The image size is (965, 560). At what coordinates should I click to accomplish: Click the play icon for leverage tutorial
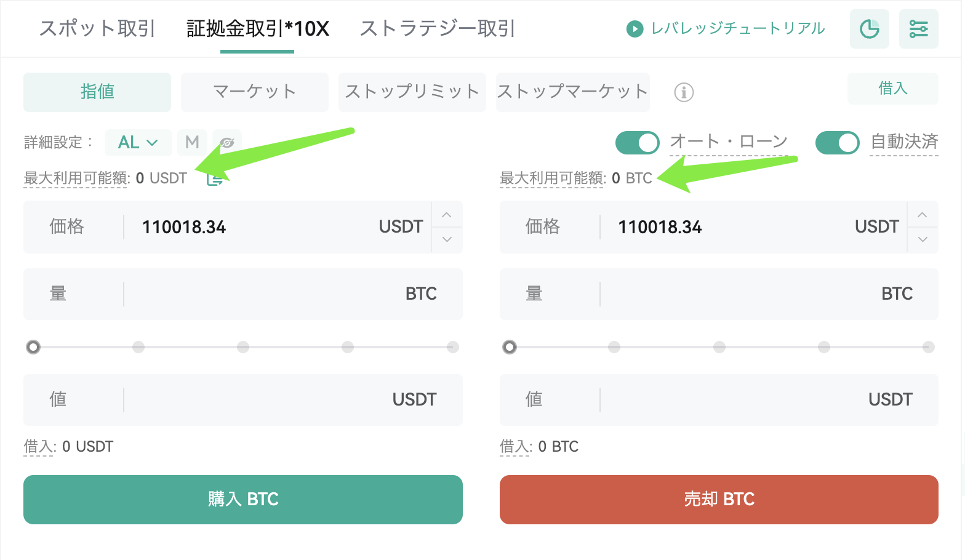click(635, 29)
